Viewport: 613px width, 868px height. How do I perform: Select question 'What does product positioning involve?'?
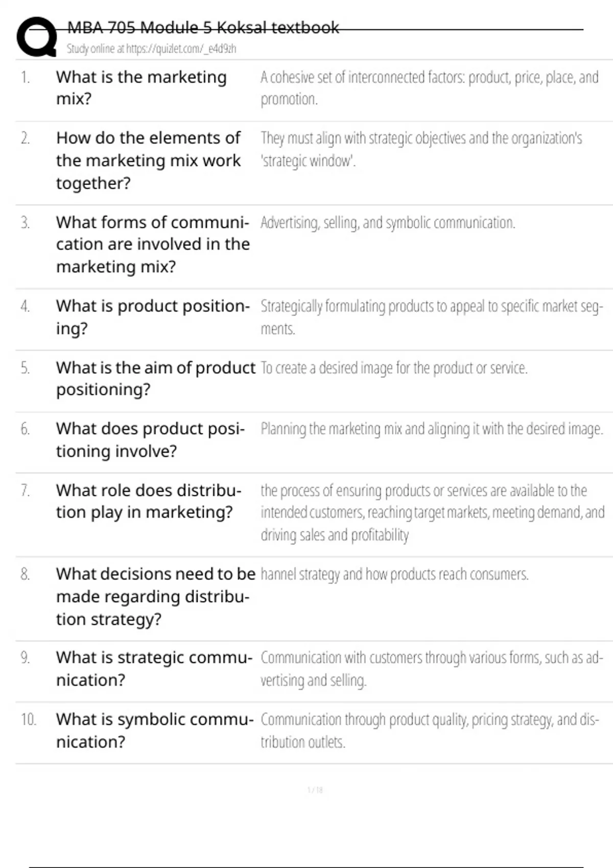pyautogui.click(x=150, y=440)
